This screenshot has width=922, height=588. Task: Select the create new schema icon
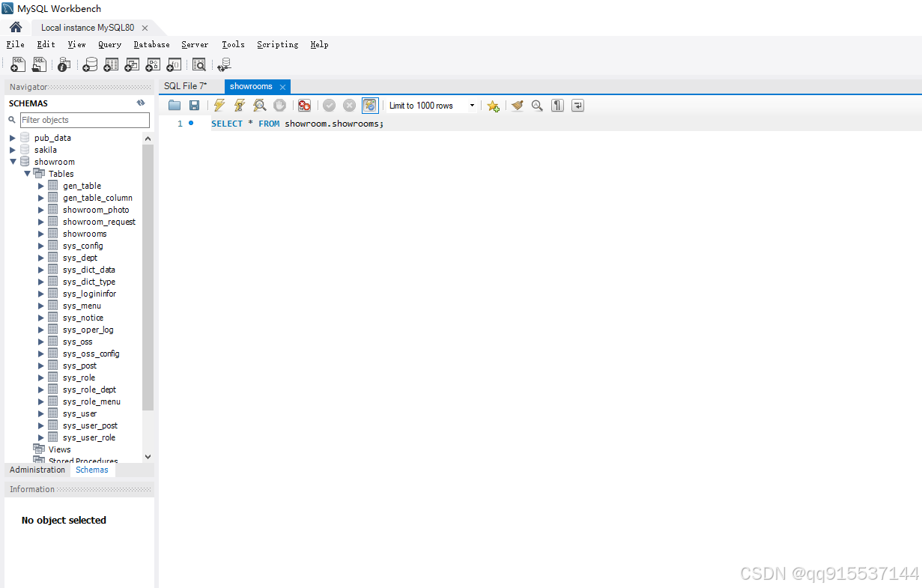tap(90, 64)
